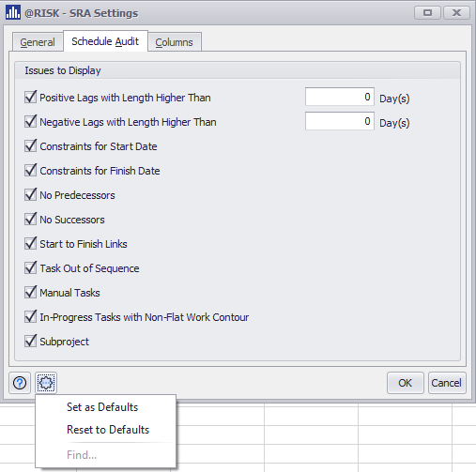Click the help question mark icon
Image resolution: width=476 pixels, height=472 pixels.
[20, 383]
